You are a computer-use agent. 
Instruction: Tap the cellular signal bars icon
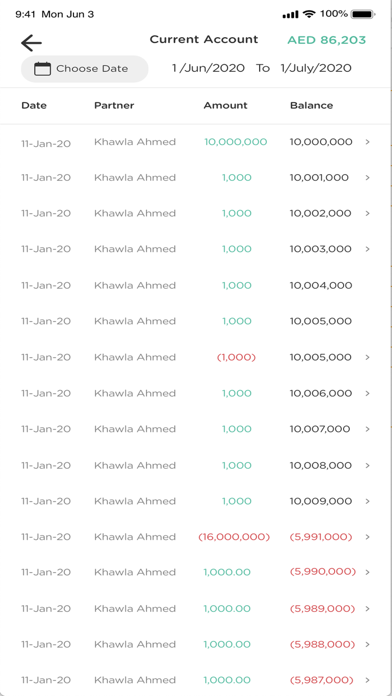[290, 15]
